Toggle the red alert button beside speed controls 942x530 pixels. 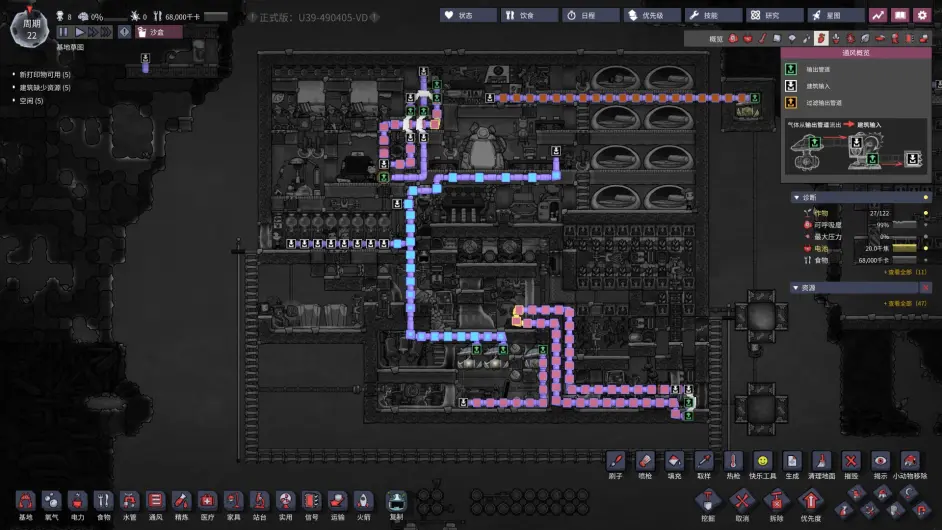point(124,32)
